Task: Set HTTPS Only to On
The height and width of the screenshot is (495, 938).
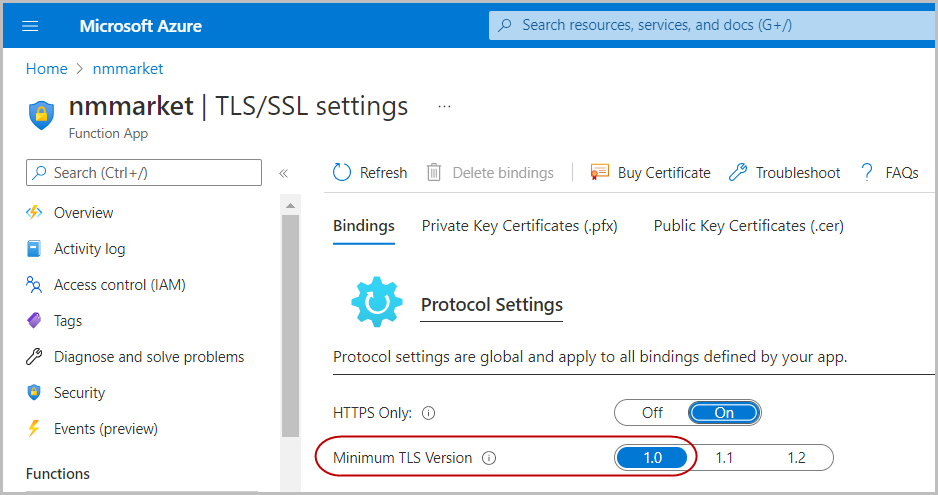Action: point(724,412)
